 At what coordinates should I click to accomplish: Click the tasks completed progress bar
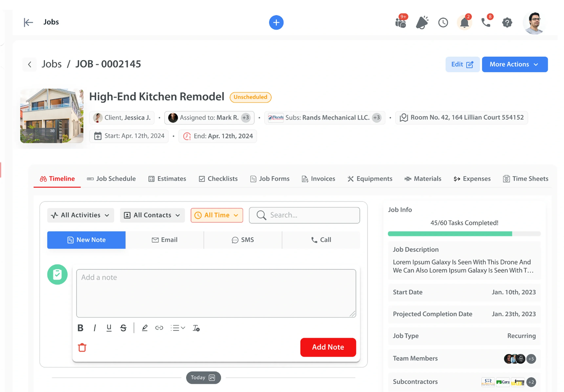coord(464,234)
